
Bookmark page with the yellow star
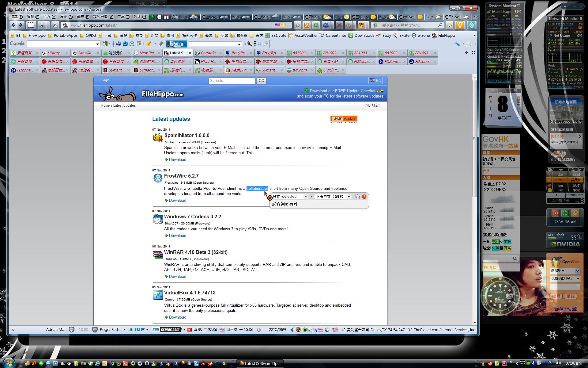point(284,25)
